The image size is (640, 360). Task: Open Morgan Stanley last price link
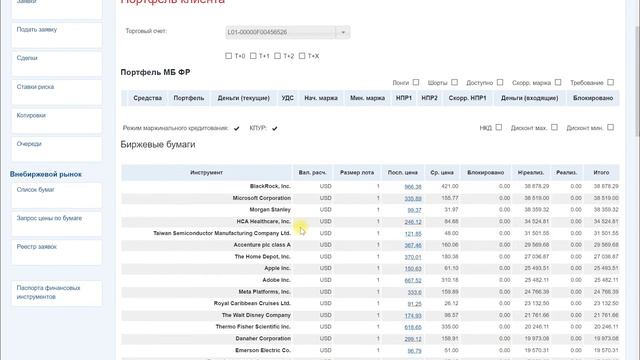(x=414, y=210)
